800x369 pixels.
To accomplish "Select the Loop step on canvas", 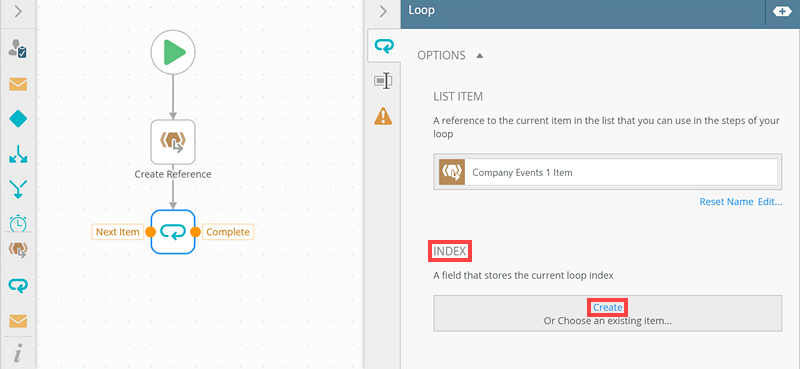I will tap(173, 232).
